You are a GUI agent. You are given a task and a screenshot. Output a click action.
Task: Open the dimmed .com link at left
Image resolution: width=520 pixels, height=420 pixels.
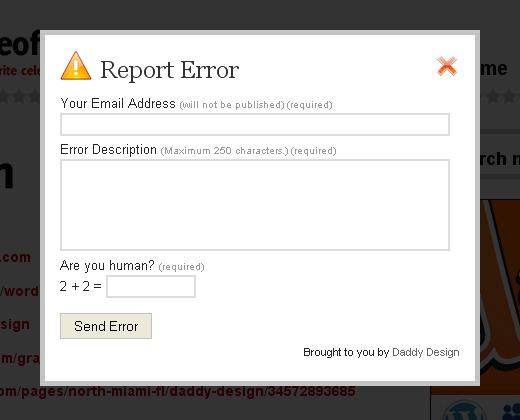coord(15,257)
